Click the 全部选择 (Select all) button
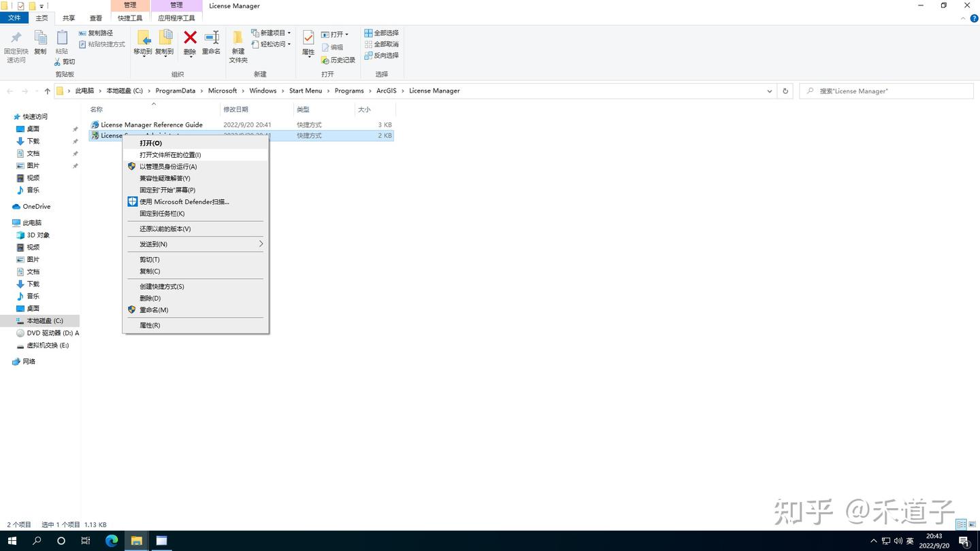 click(382, 32)
